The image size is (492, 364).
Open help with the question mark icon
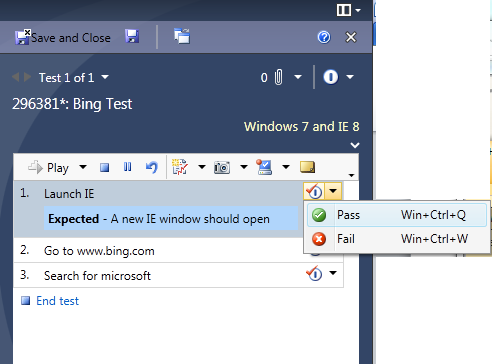click(x=324, y=37)
